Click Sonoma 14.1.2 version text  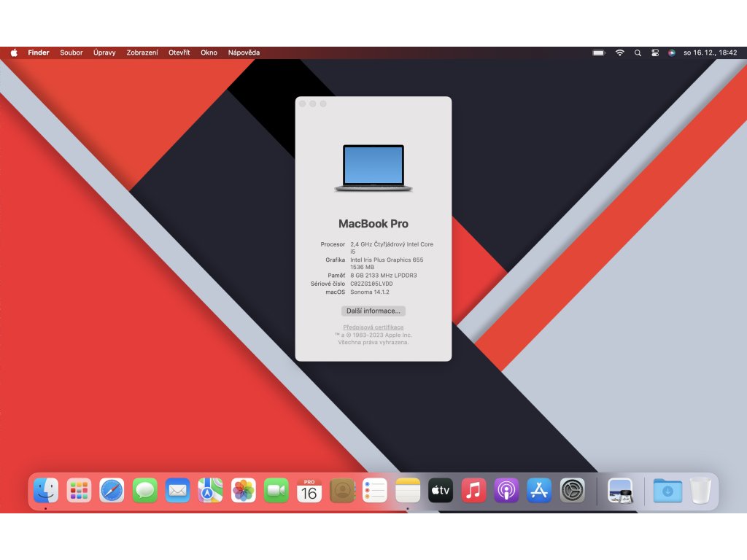coord(370,292)
